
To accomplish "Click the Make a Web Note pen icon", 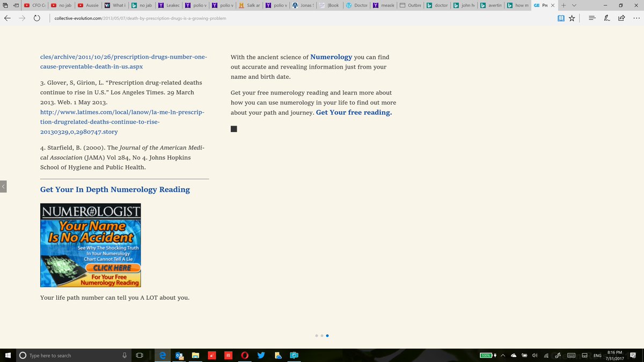I will tap(606, 18).
